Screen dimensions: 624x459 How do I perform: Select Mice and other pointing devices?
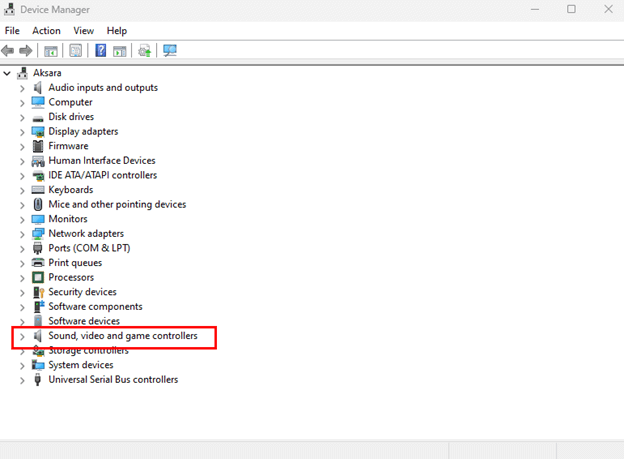coord(117,204)
